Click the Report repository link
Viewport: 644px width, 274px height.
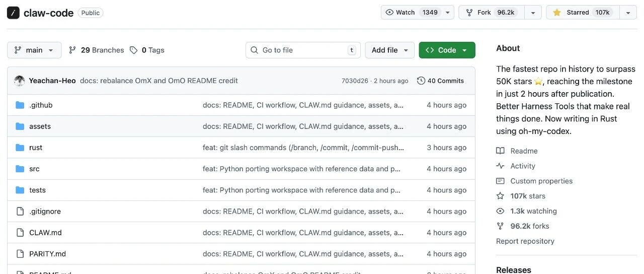[525, 241]
